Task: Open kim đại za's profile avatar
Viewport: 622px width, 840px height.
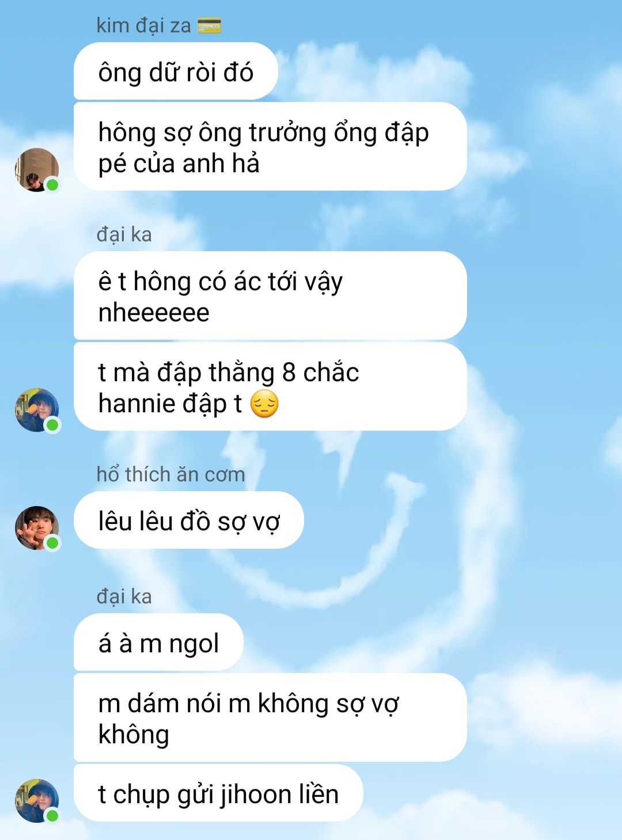Action: click(x=37, y=170)
